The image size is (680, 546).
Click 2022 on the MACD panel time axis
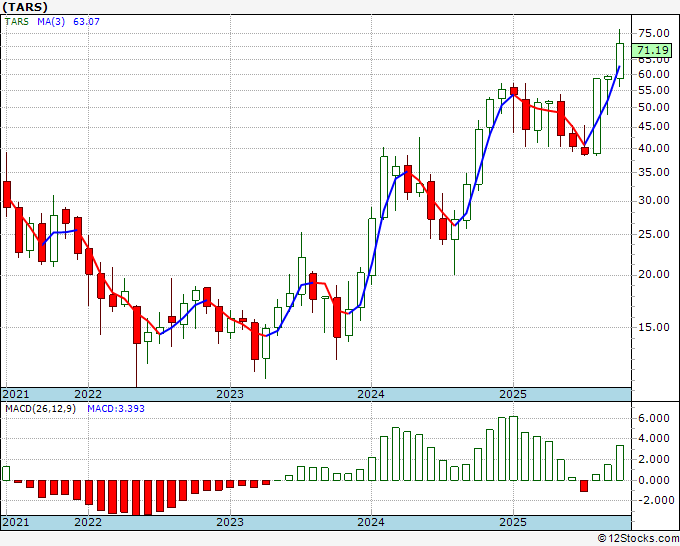(88, 522)
